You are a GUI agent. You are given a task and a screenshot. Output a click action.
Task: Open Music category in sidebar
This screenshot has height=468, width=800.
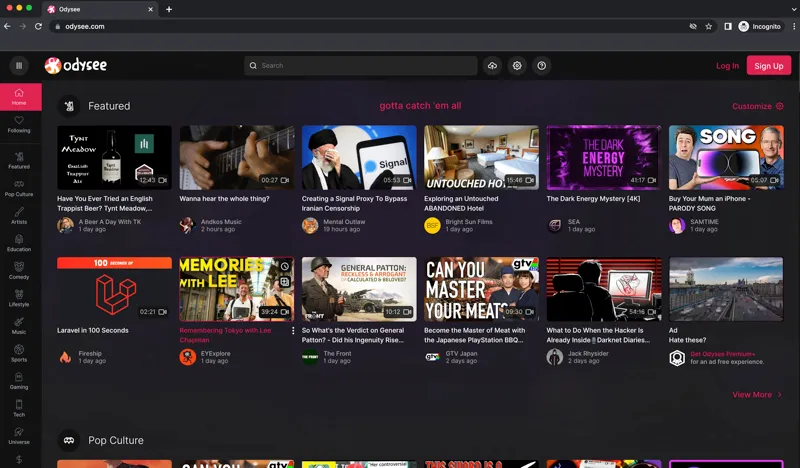click(x=20, y=326)
